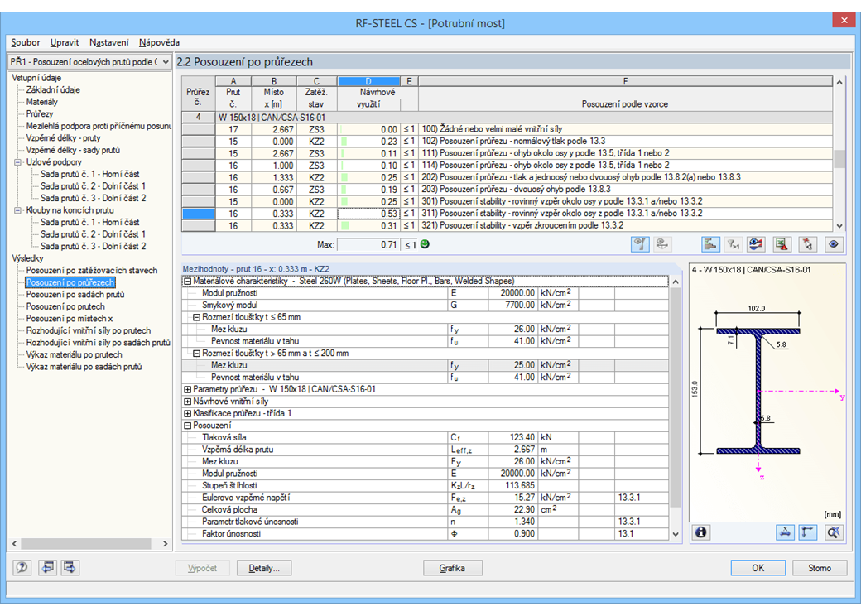861x616 pixels.
Task: Select Materiály in the tree
Action: [41, 102]
